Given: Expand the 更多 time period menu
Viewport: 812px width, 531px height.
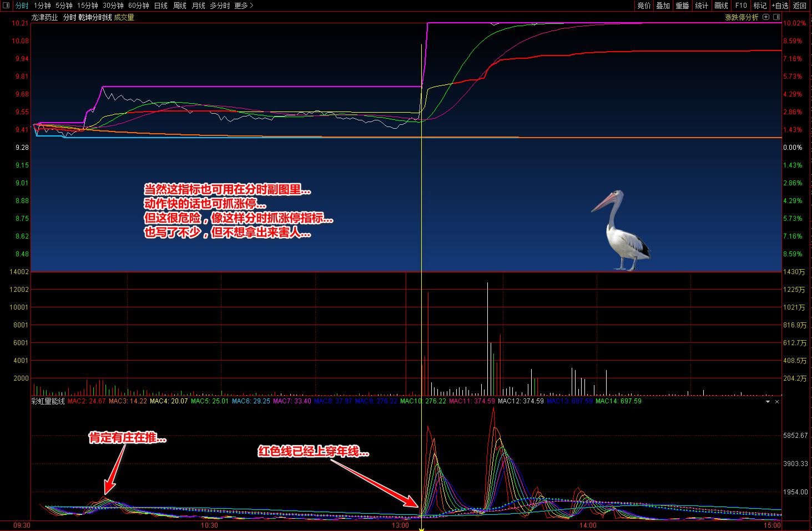Looking at the screenshot, I should pos(244,6).
